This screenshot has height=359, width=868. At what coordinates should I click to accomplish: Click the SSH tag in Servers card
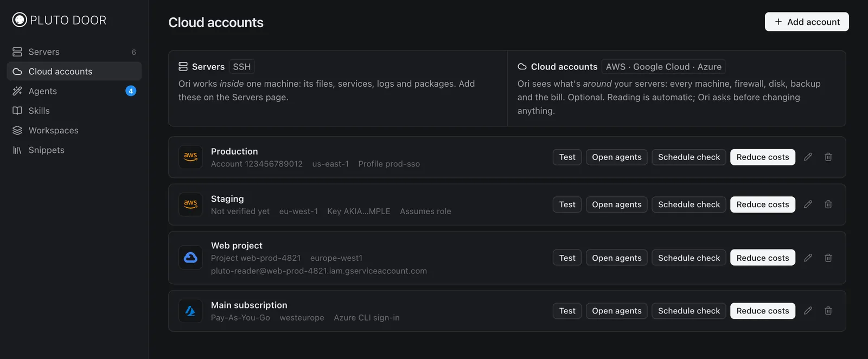click(x=242, y=67)
